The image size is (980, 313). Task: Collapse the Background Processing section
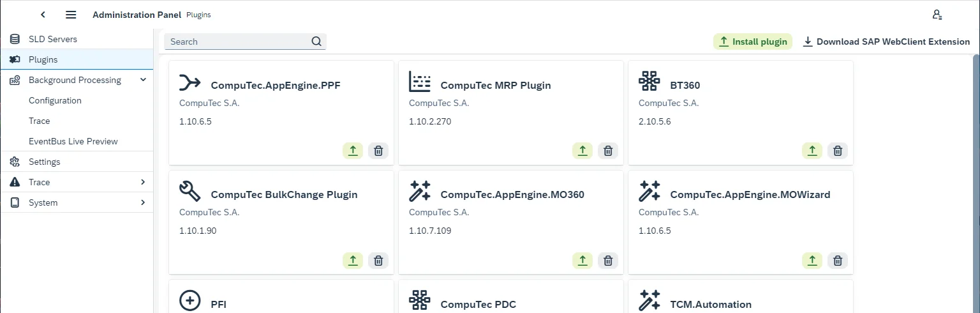tap(143, 80)
